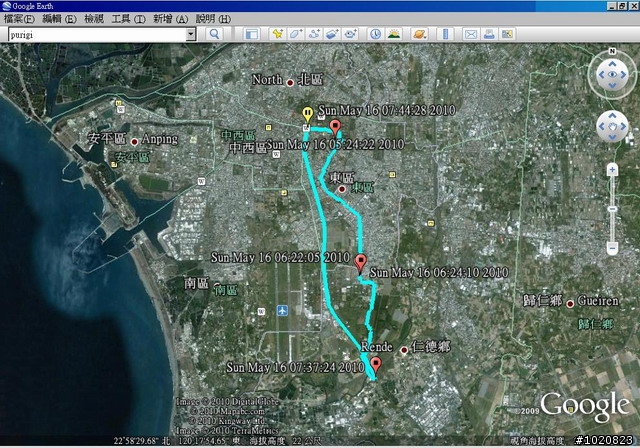Click the yellow pause placemark pin
This screenshot has height=448, width=640.
(x=307, y=114)
